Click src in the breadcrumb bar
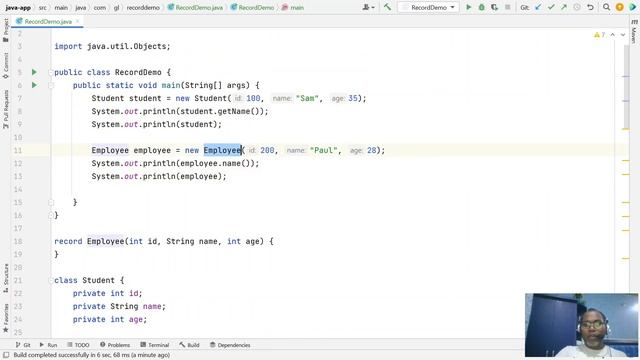The image size is (640, 360). pos(42,7)
